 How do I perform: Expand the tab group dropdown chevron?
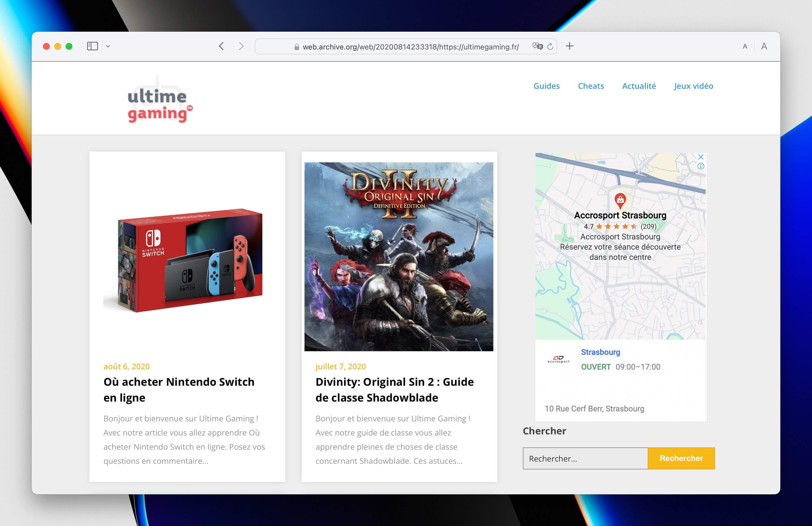pos(108,46)
